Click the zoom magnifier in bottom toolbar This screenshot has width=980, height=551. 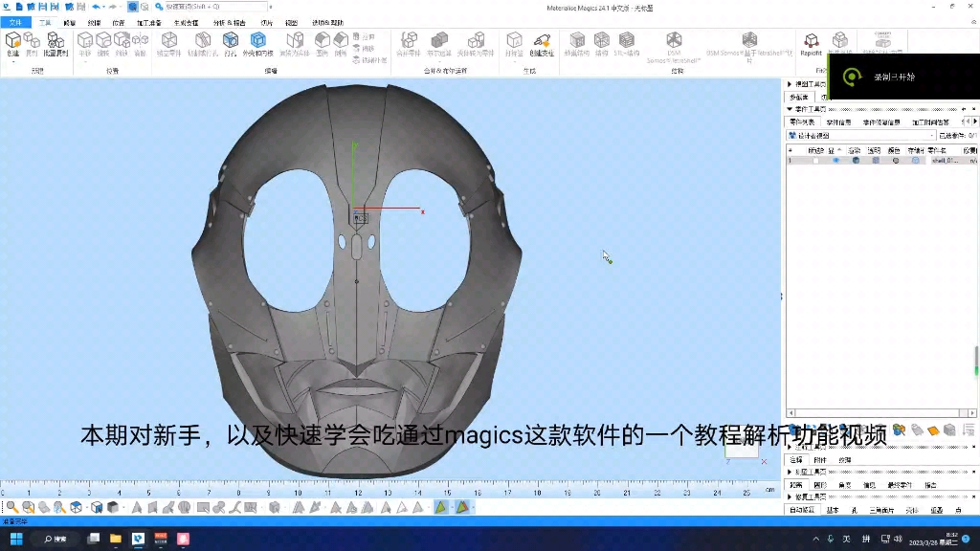(x=11, y=507)
